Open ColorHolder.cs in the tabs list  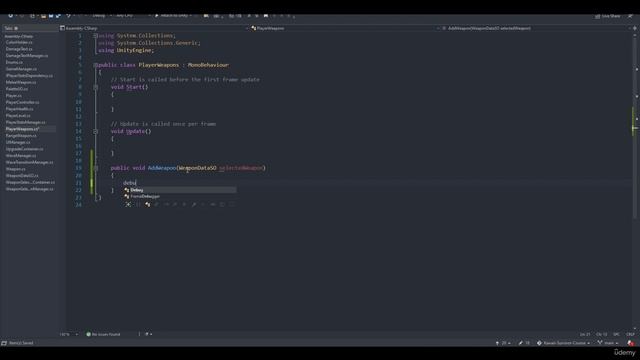[19, 42]
